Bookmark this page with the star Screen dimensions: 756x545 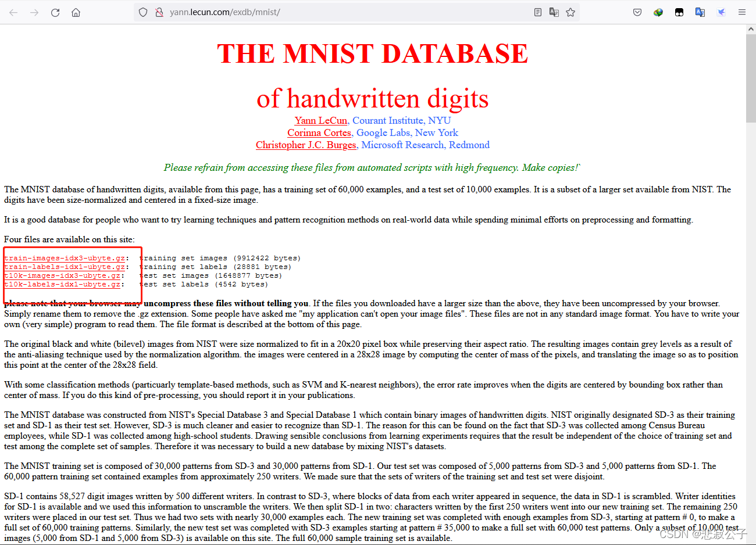[x=570, y=12]
